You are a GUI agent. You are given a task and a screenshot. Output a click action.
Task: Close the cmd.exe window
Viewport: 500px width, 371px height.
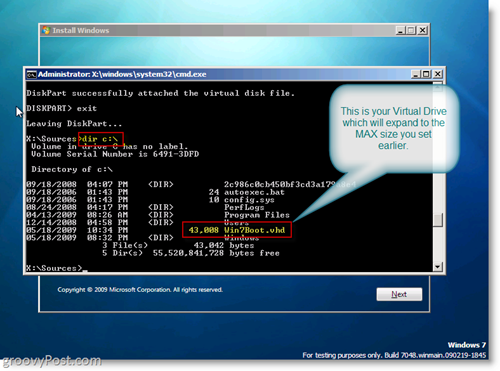point(438,74)
